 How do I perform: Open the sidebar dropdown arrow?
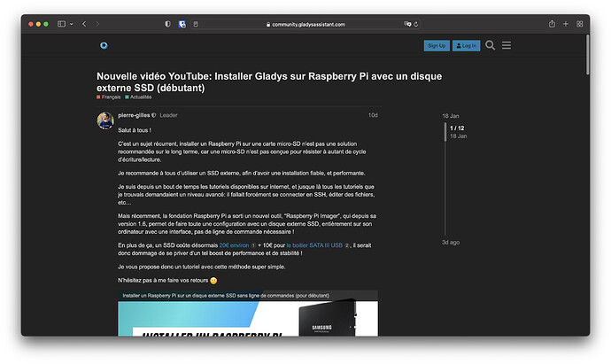72,24
